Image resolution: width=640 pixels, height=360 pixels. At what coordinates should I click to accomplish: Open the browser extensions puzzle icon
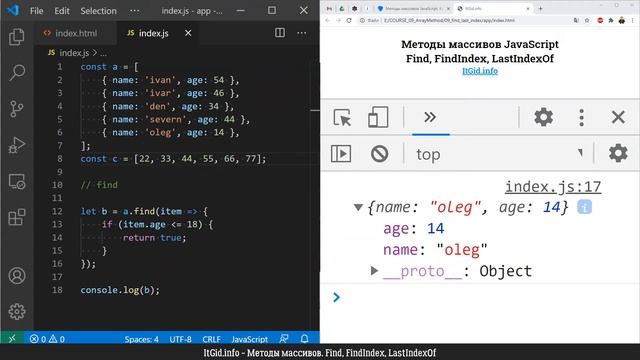(611, 20)
